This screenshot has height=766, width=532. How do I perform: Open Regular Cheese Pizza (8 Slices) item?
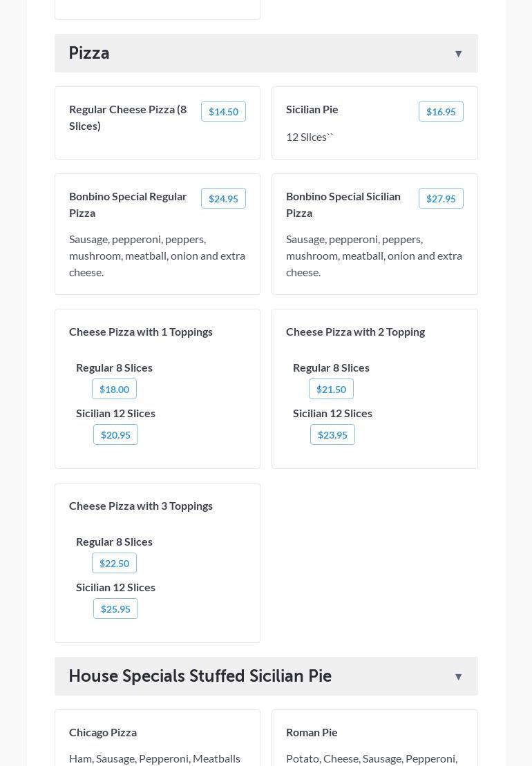(128, 117)
